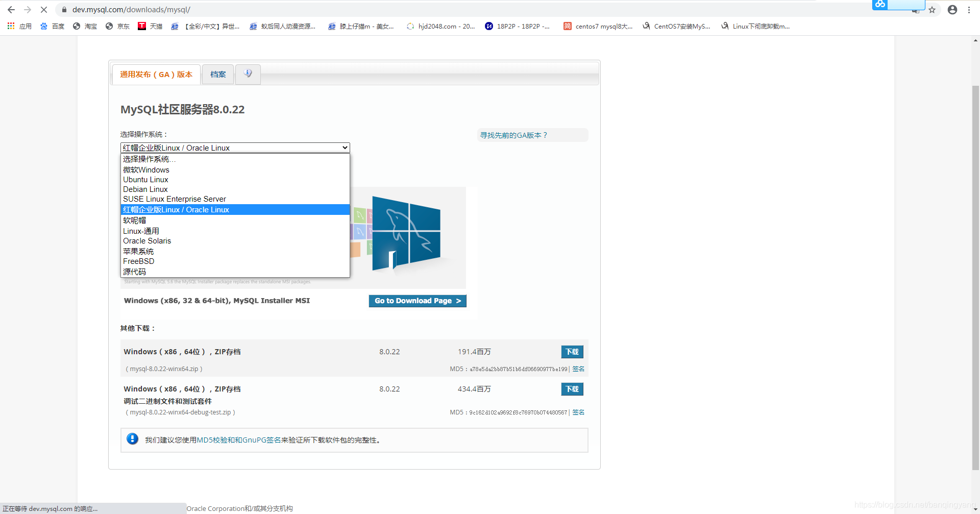This screenshot has height=514, width=980.
Task: Click the 膝上仔猫m bookmark
Action: pyautogui.click(x=361, y=26)
